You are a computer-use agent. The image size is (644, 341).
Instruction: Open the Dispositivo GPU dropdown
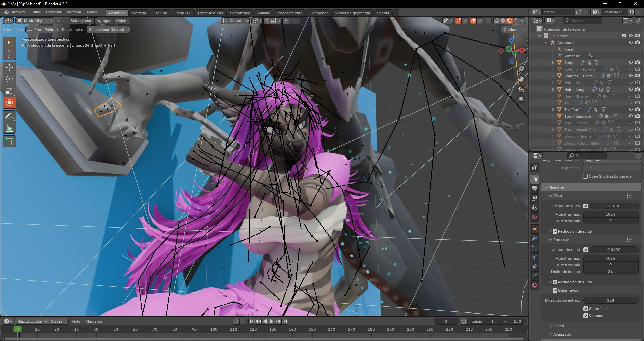[x=611, y=168]
